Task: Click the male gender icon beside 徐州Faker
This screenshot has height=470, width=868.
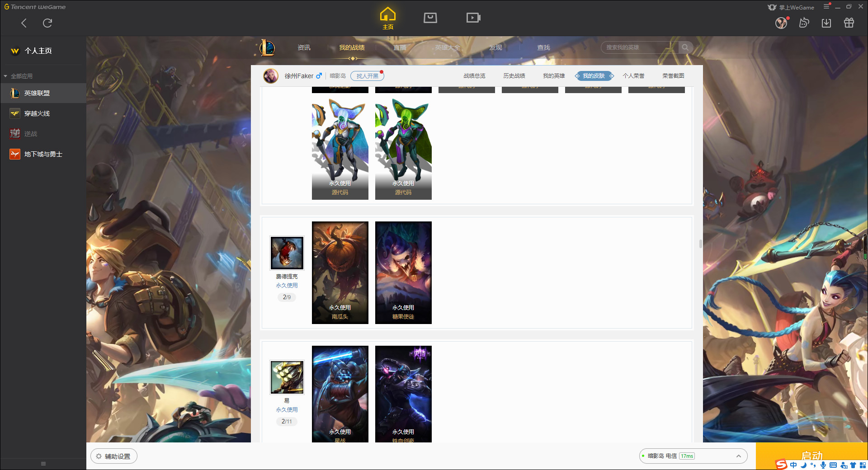Action: pos(319,76)
